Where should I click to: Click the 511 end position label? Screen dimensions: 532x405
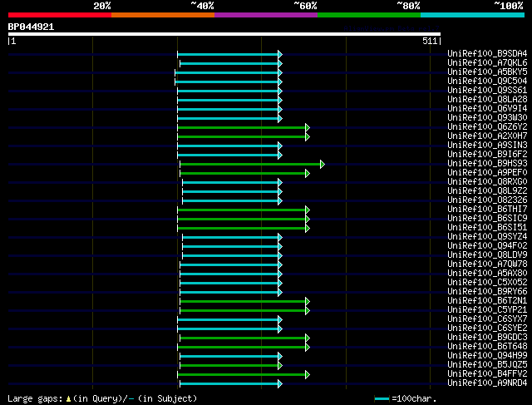click(x=431, y=41)
